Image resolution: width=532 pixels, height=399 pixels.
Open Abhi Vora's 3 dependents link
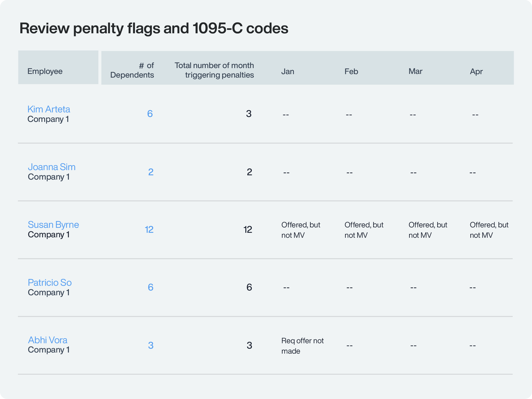click(x=151, y=345)
